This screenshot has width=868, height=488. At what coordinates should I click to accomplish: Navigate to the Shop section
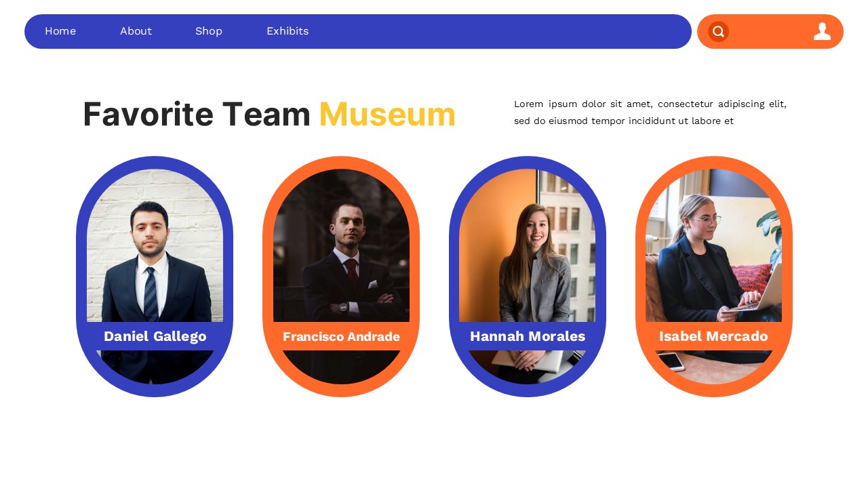click(x=209, y=31)
